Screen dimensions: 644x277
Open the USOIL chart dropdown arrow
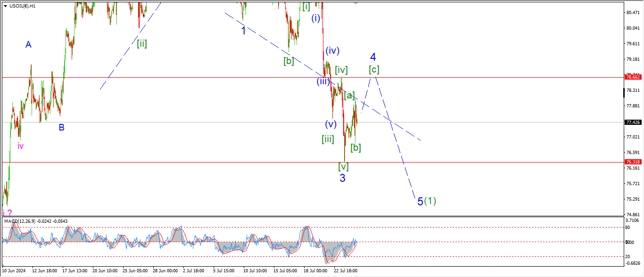(x=5, y=6)
